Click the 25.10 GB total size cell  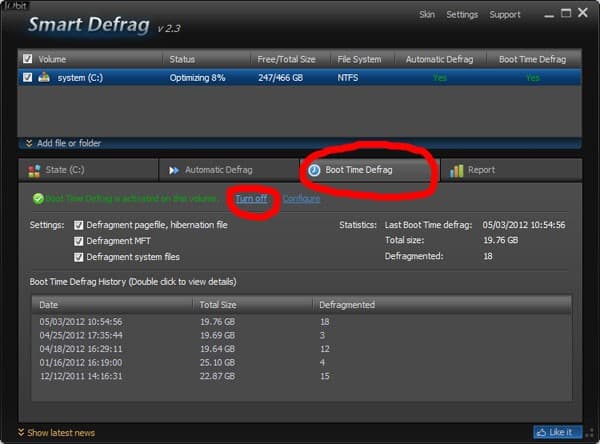click(x=217, y=362)
